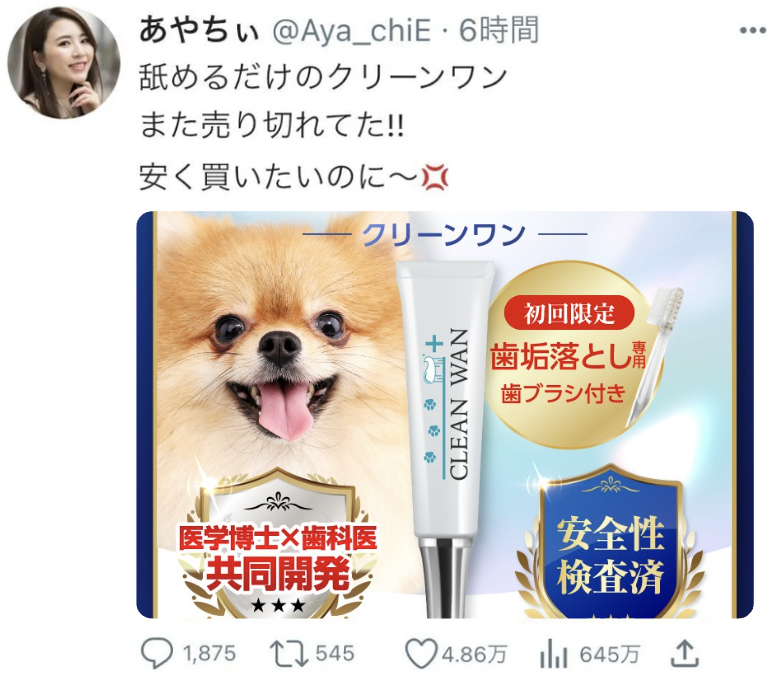Viewport: 782px width, 684px height.
Task: Click the tweet text 舐めるだけのクリーンワン
Action: 323,78
